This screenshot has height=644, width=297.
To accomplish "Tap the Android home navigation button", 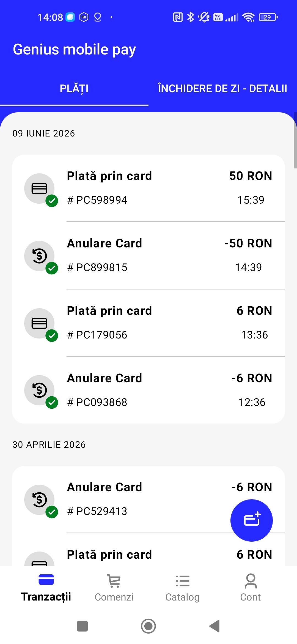I will tap(148, 626).
